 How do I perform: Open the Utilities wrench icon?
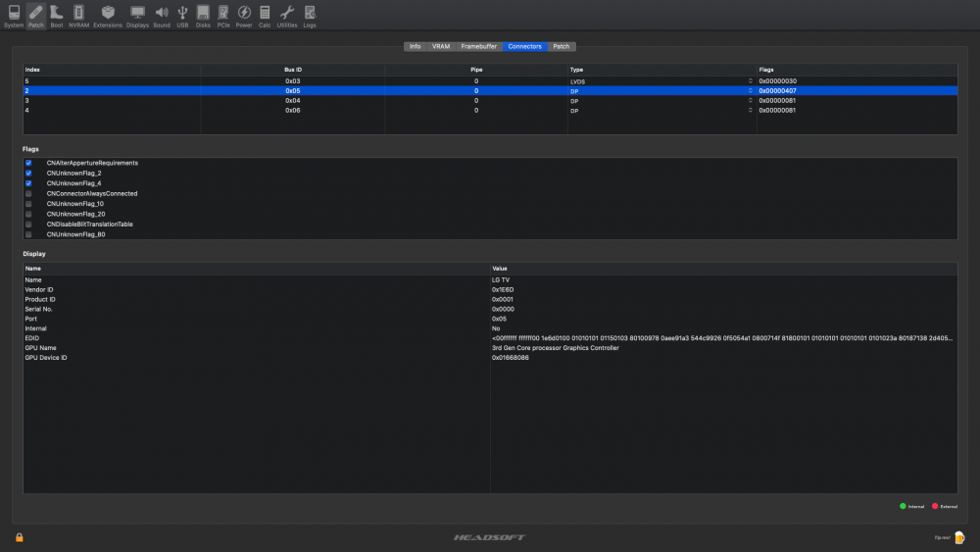pos(287,17)
